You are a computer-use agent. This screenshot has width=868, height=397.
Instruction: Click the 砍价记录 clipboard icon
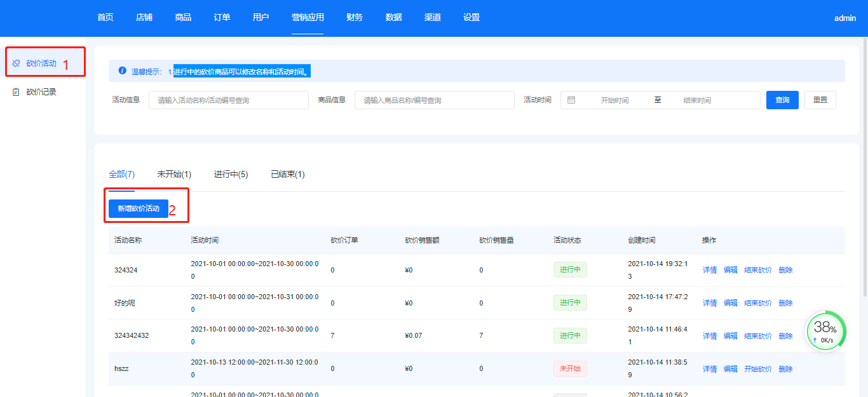coord(17,92)
